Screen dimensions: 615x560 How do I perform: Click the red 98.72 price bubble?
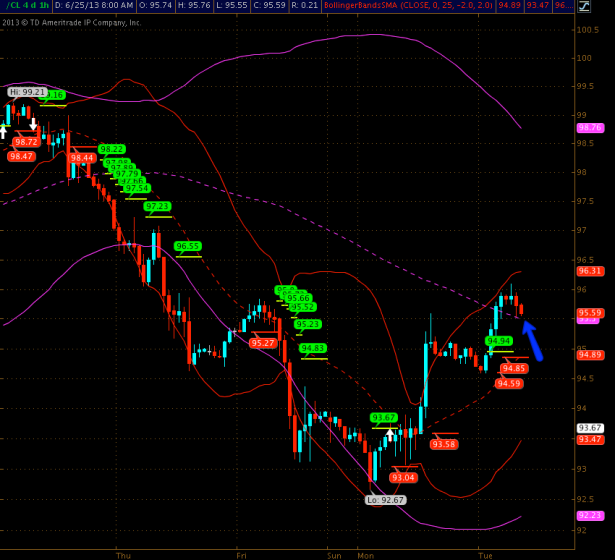tap(27, 142)
